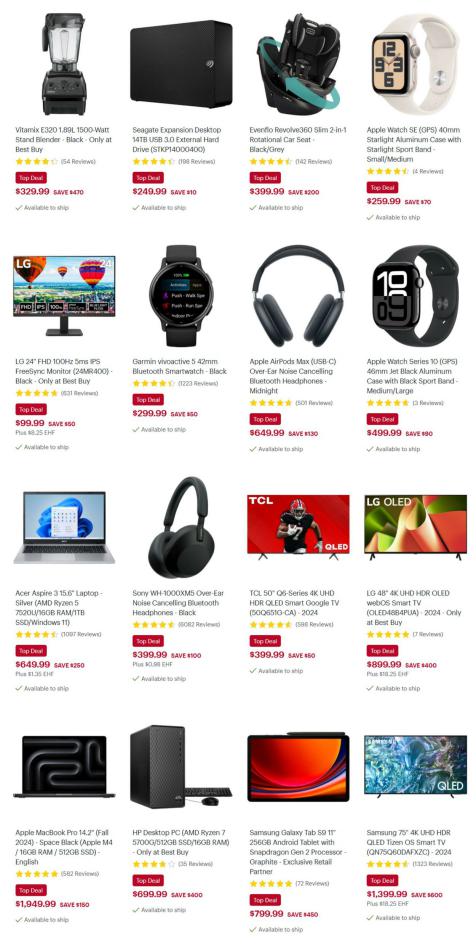This screenshot has width=476, height=950.
Task: Click the Top Deal badge on Vitamix blender
Action: point(31,178)
